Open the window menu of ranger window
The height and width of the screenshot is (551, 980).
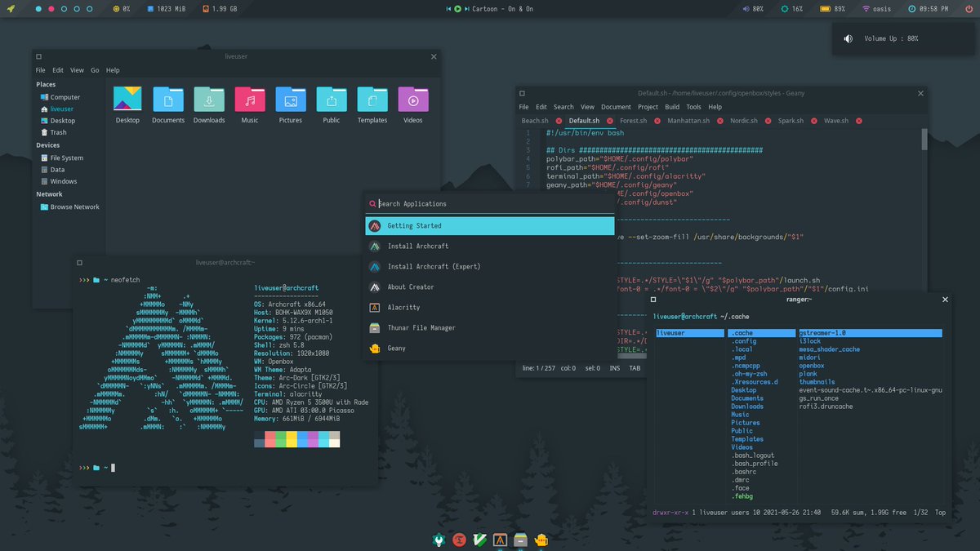coord(653,300)
